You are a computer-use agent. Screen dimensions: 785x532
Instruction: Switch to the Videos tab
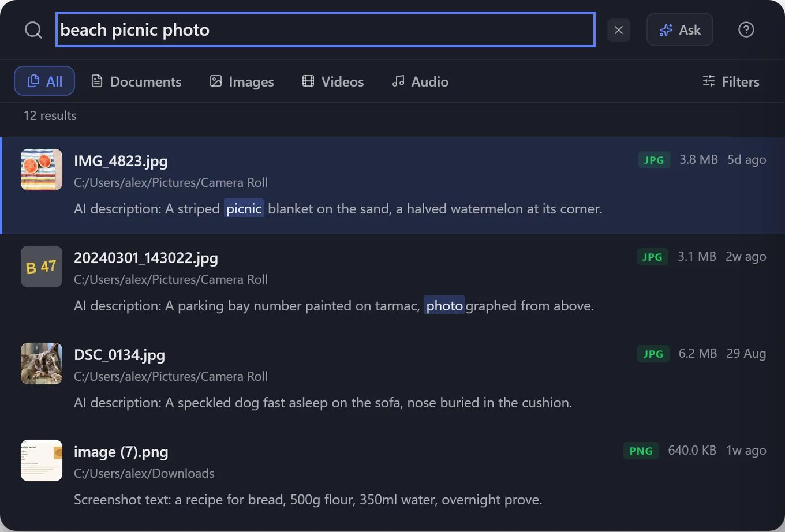[333, 81]
